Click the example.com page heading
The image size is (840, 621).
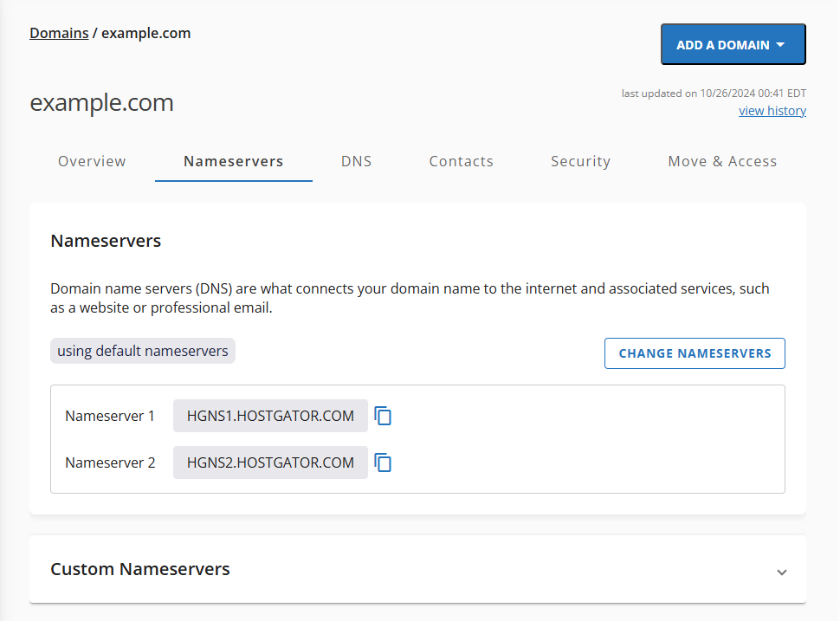pos(101,102)
